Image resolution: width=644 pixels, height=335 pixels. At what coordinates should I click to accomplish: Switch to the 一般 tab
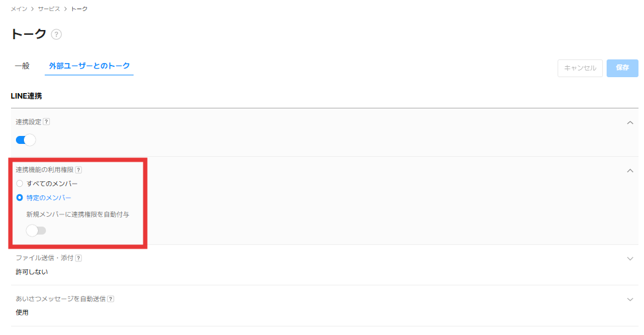[x=22, y=66]
